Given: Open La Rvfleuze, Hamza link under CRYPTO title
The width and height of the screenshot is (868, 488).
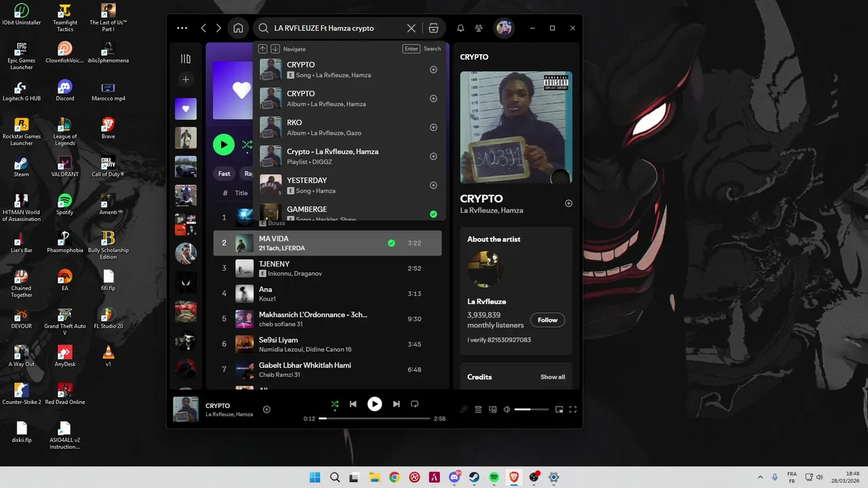Looking at the screenshot, I should pyautogui.click(x=492, y=211).
